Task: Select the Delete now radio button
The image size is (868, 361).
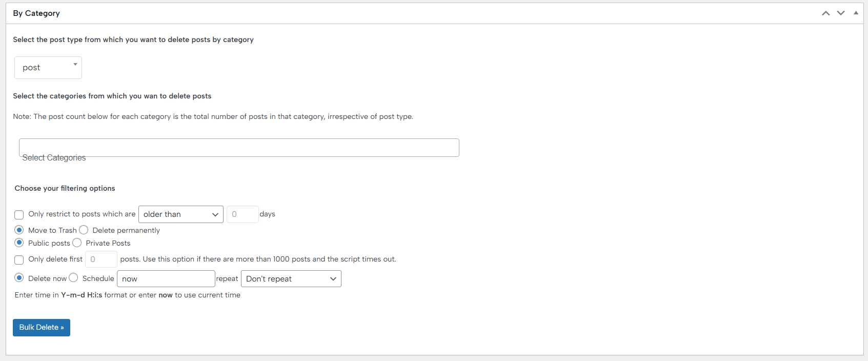Action: tap(19, 278)
